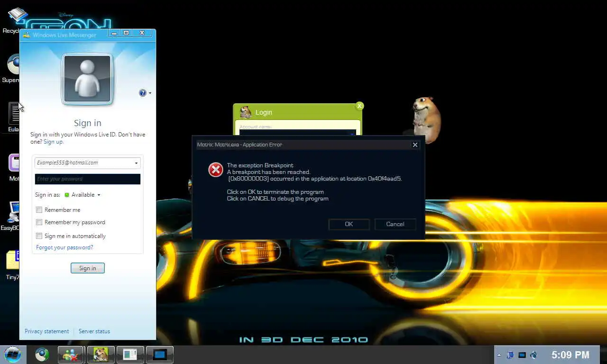Screen dimensions: 607x364
Task: Open Forgot your password link
Action: click(x=64, y=247)
